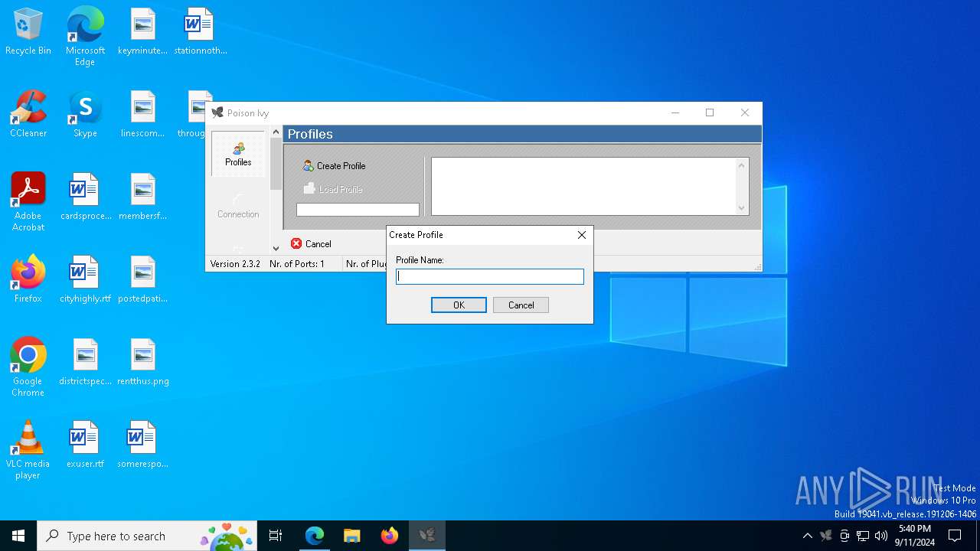Launch Firefox from the taskbar
Screen dimensions: 980x551
(x=390, y=536)
